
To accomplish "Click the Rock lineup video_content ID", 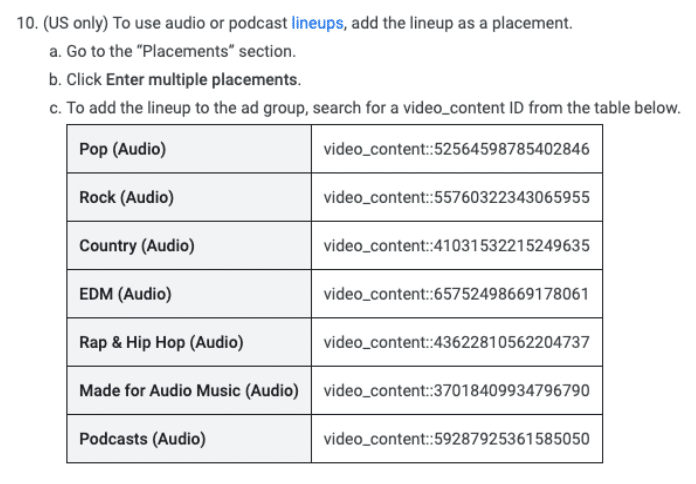I will pyautogui.click(x=456, y=198).
